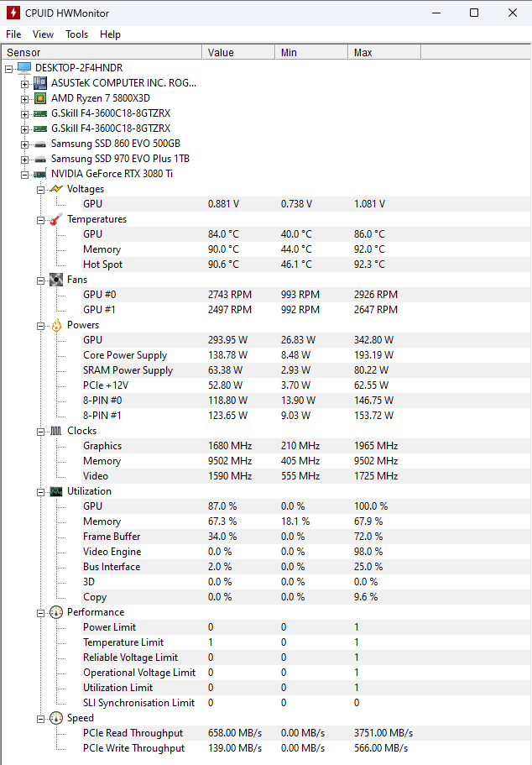Select the Hot Spot temperature row
The width and height of the screenshot is (532, 765).
click(x=306, y=265)
